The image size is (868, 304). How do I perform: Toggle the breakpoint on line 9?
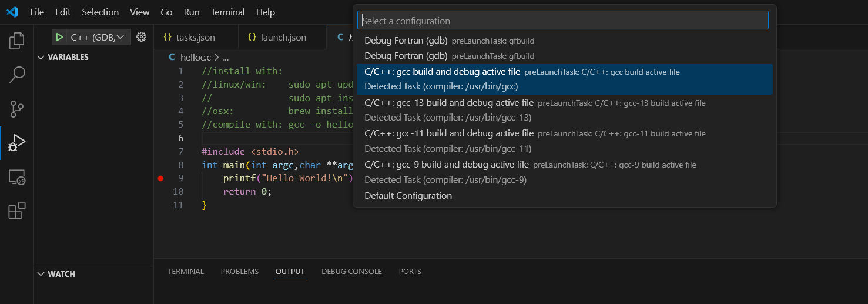coord(160,178)
